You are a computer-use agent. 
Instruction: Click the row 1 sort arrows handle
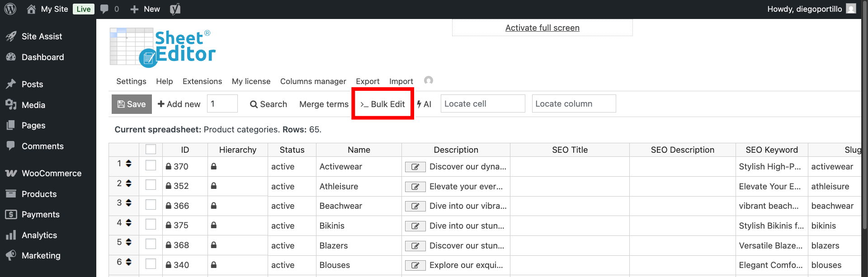[x=129, y=164]
